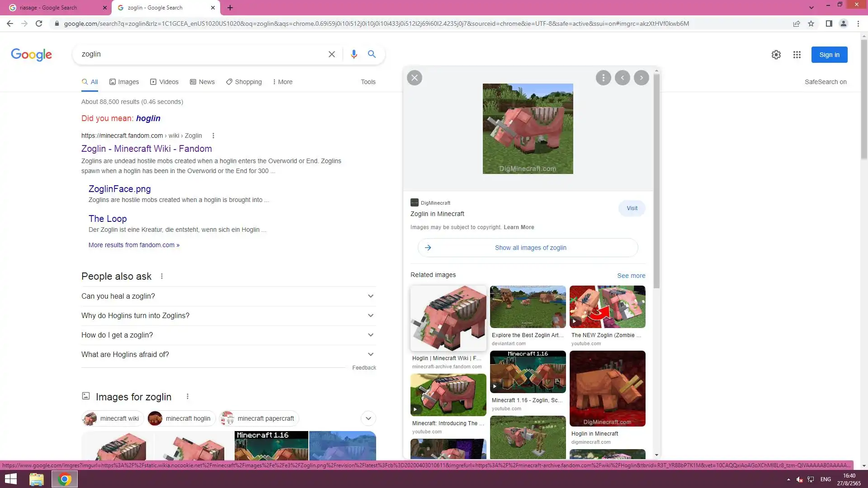Open the Google apps grid icon
Image resolution: width=868 pixels, height=488 pixels.
click(797, 55)
